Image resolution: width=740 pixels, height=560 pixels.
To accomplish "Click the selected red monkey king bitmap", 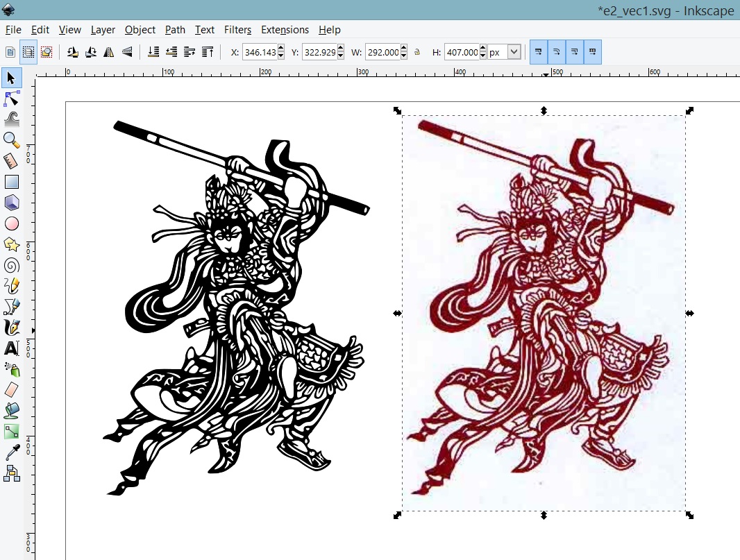I will pos(544,313).
